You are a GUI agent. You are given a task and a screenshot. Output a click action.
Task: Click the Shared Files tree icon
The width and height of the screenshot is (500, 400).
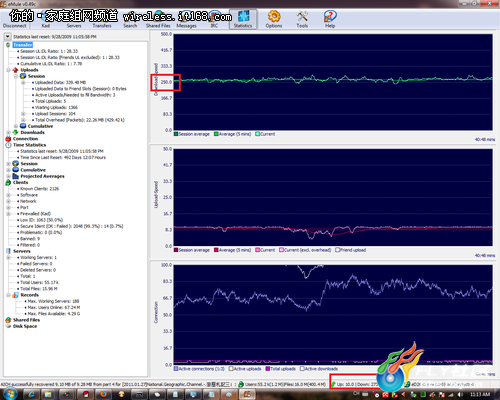pyautogui.click(x=8, y=320)
